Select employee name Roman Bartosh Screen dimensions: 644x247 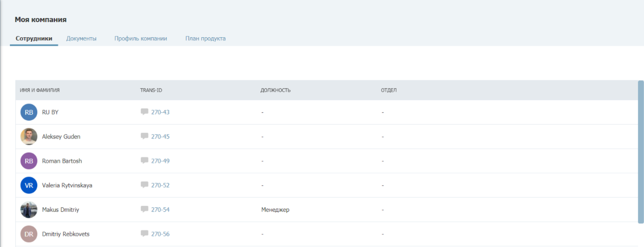pos(62,161)
